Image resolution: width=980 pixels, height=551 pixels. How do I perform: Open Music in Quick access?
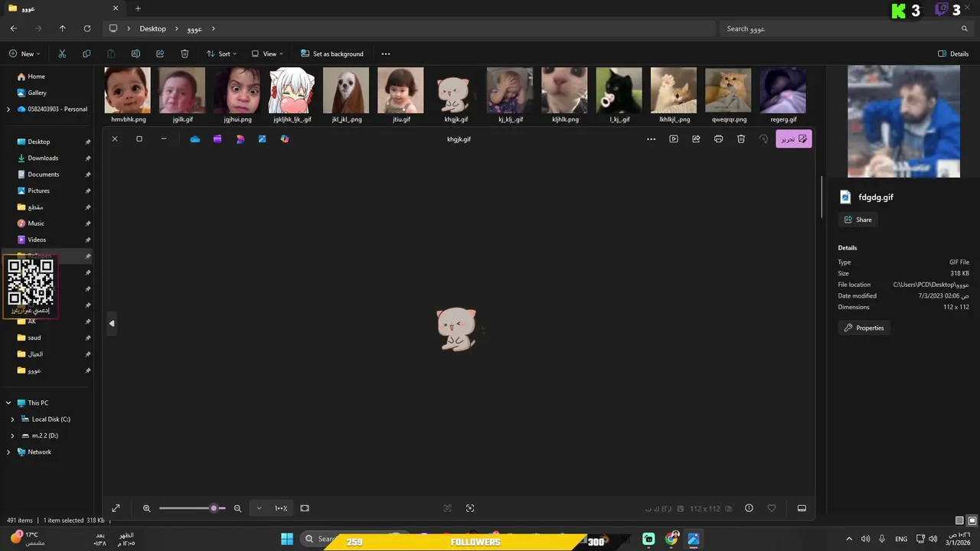pyautogui.click(x=36, y=223)
